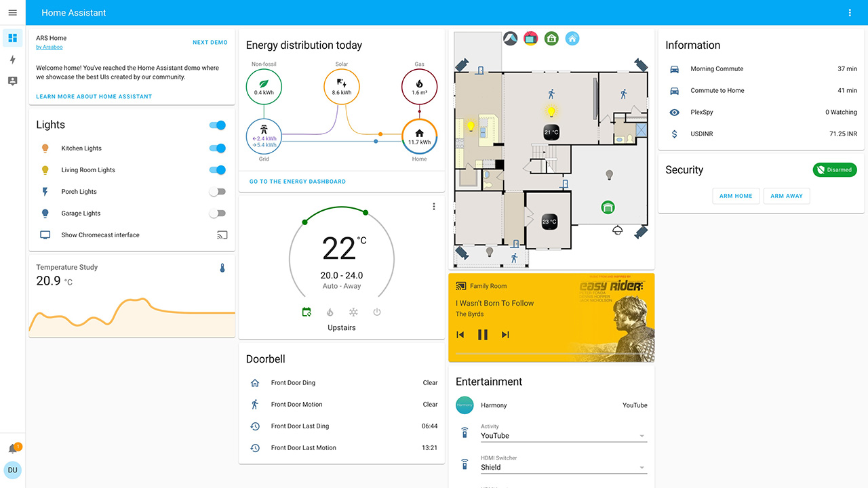The width and height of the screenshot is (868, 488).
Task: Open the hamburger menu in the header
Action: point(12,12)
